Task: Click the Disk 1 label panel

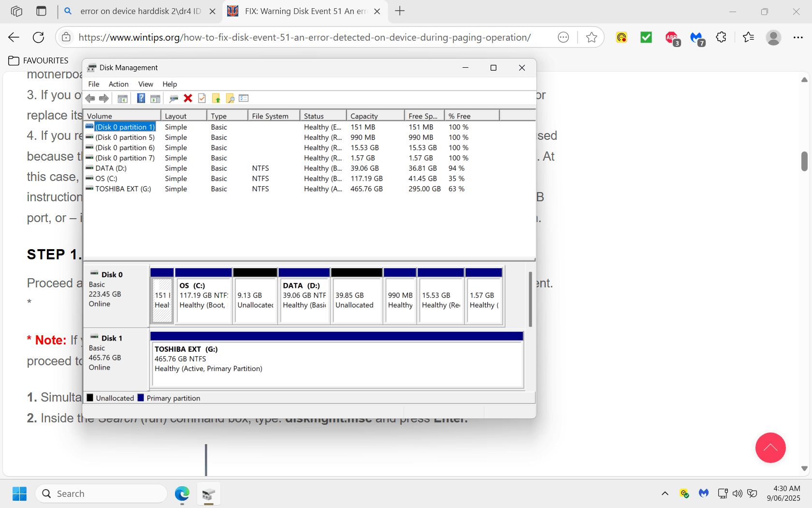Action: click(x=116, y=359)
